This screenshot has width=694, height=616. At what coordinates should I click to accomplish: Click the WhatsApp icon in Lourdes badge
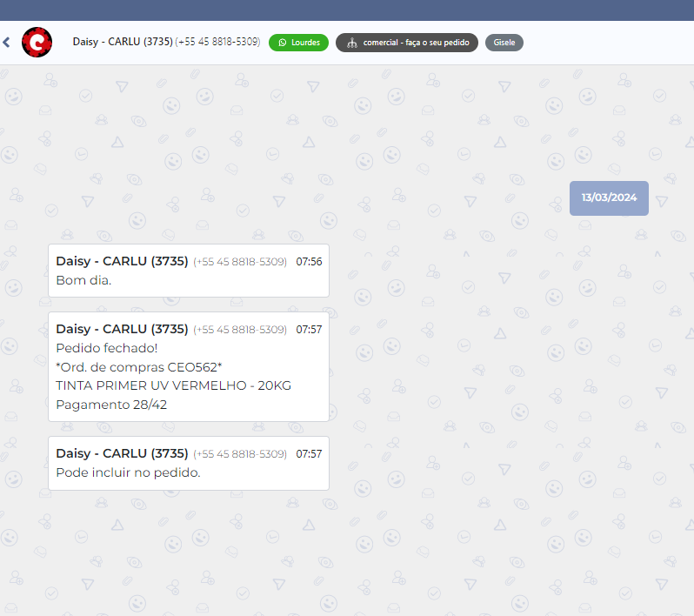[x=283, y=43]
